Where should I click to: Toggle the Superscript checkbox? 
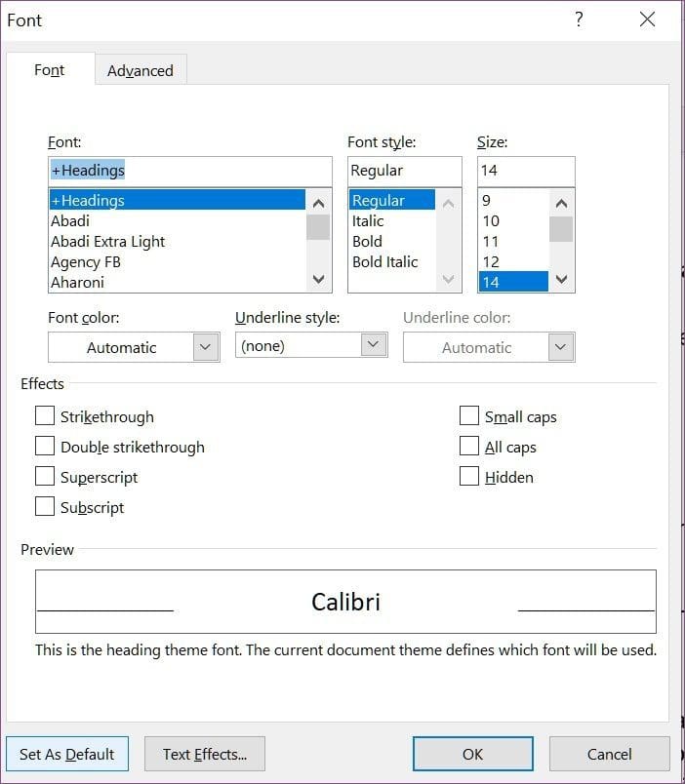tap(45, 476)
